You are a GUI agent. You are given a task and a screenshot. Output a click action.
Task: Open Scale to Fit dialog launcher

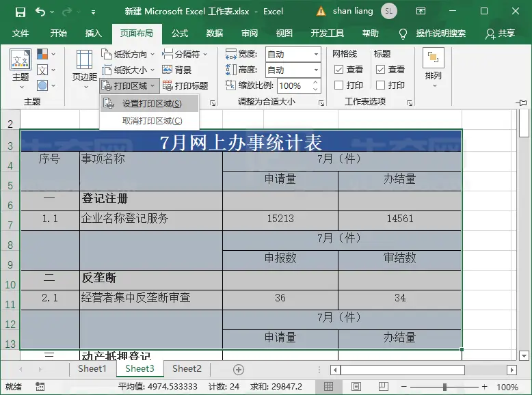point(321,103)
